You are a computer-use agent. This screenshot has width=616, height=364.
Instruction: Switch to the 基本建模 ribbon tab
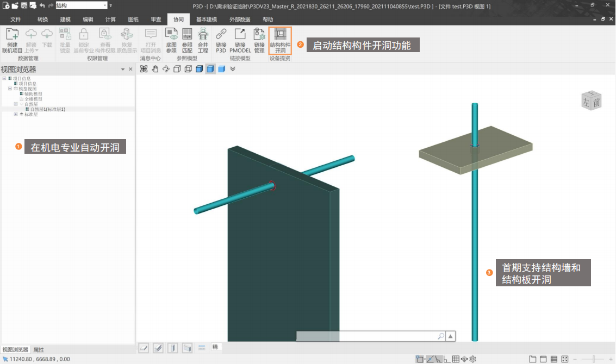pyautogui.click(x=206, y=19)
